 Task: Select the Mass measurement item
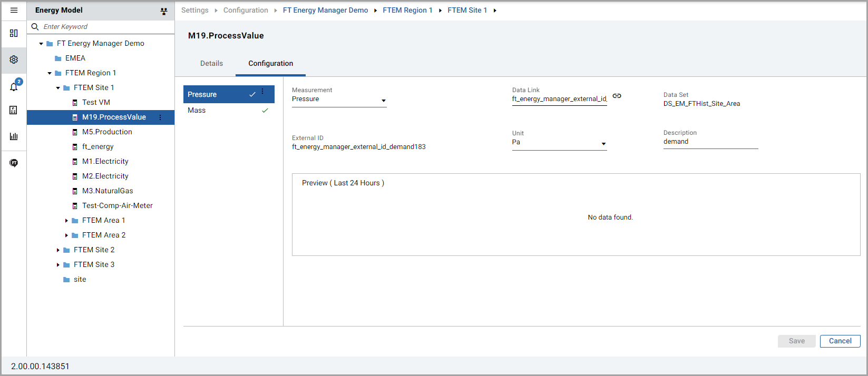pyautogui.click(x=197, y=110)
